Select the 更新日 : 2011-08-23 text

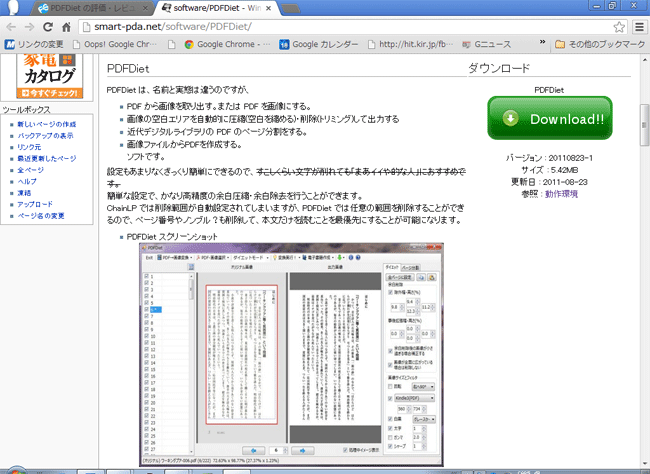[x=549, y=182]
